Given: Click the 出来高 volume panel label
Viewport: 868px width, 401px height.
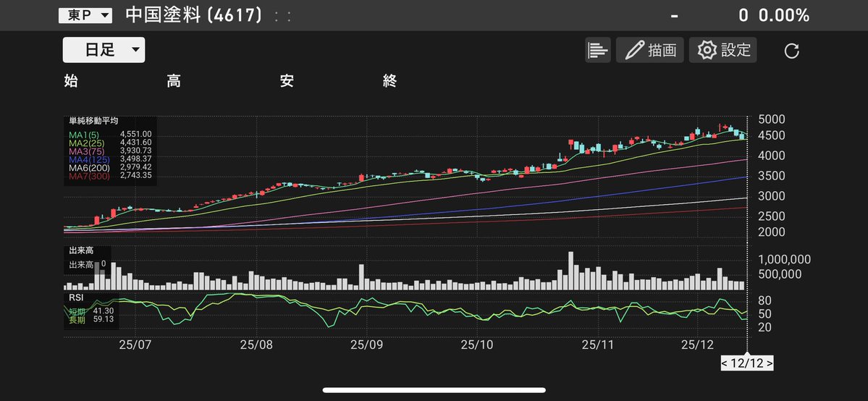Looking at the screenshot, I should (x=80, y=251).
